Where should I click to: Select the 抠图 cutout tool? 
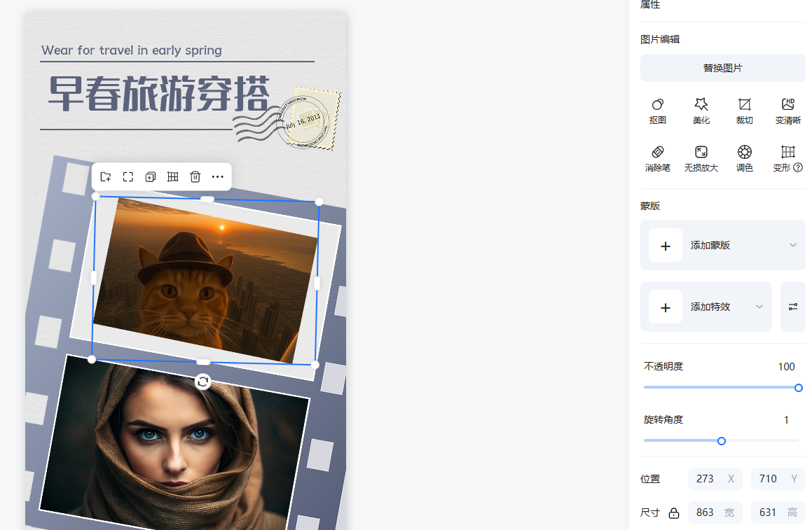pos(658,111)
